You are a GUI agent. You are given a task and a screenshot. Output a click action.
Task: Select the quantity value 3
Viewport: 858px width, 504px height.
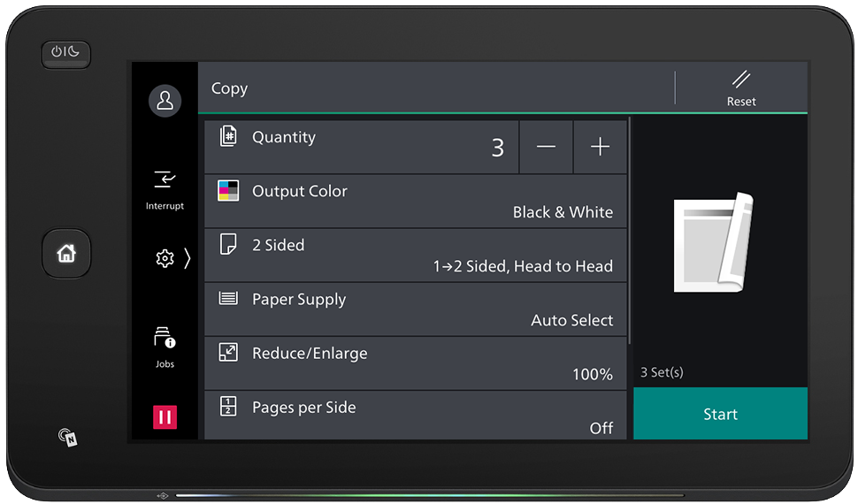coord(497,148)
